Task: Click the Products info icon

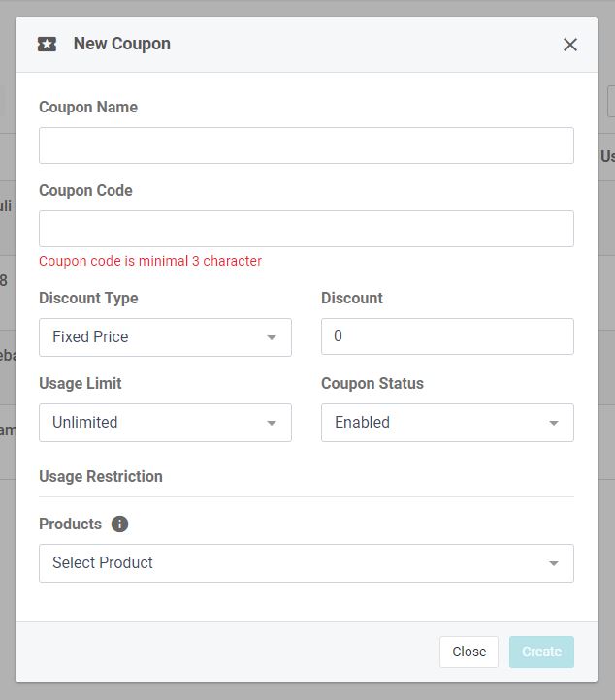Action: (119, 525)
